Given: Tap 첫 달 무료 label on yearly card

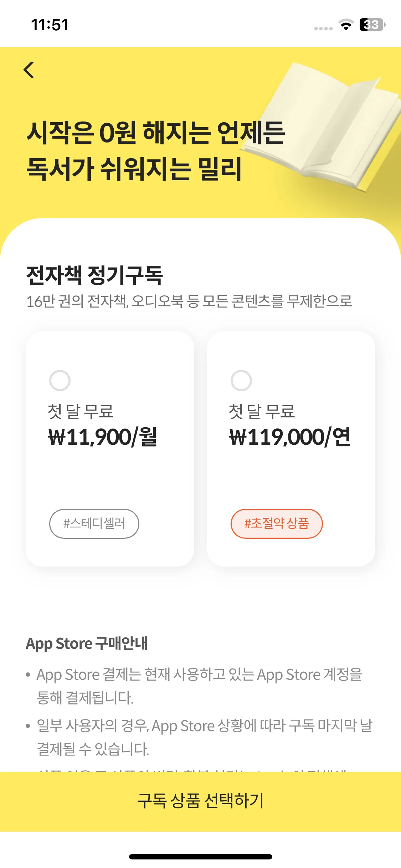Looking at the screenshot, I should [262, 411].
